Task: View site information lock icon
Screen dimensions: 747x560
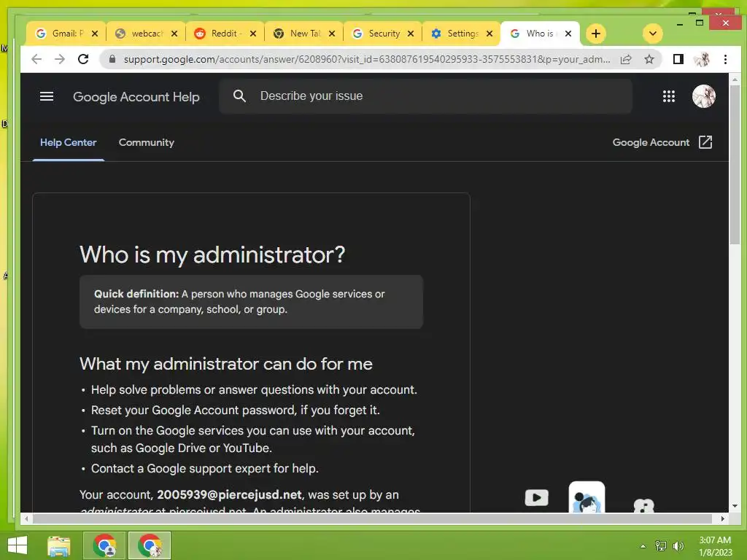Action: click(x=112, y=59)
